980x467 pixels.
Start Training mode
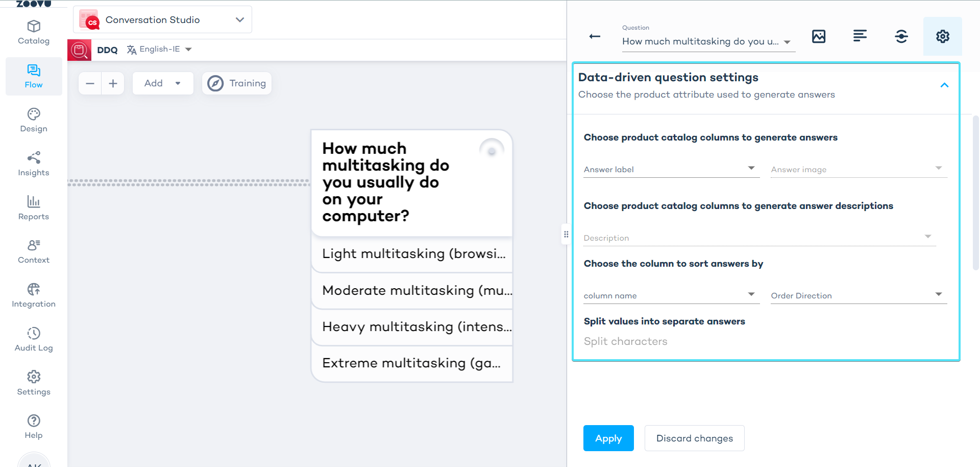pyautogui.click(x=236, y=83)
